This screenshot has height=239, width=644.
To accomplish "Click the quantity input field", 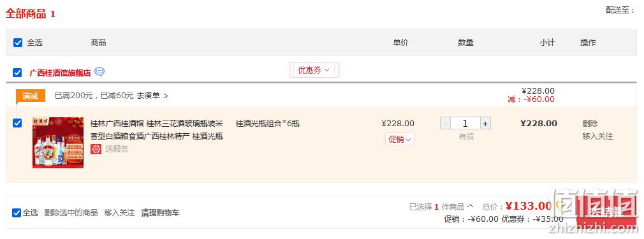I will (465, 124).
